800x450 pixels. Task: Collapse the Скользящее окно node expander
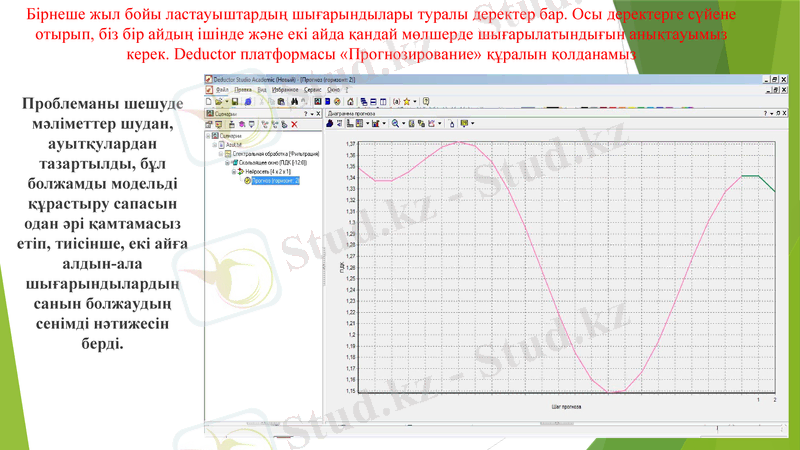[x=227, y=163]
